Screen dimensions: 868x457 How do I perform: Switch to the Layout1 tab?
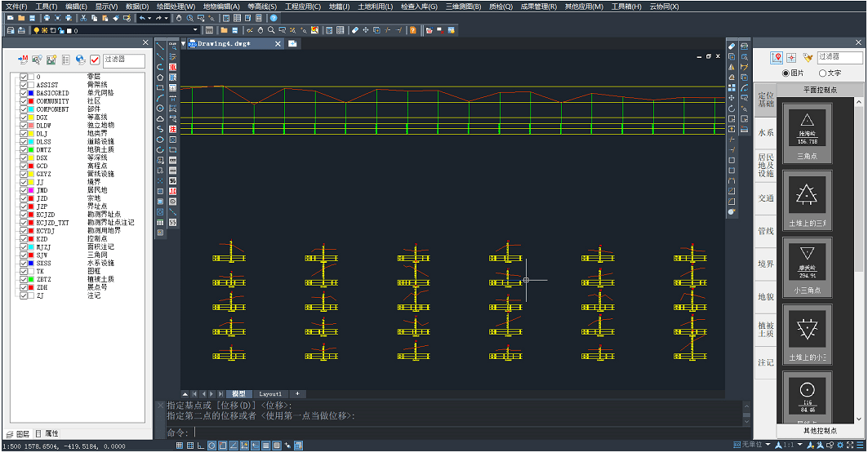coord(270,394)
